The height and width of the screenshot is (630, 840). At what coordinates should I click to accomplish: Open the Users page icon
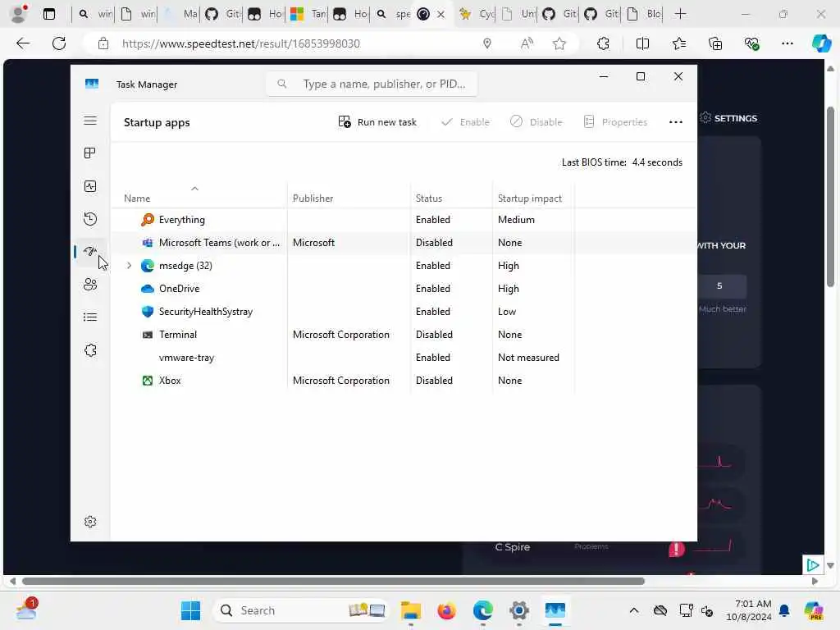90,285
